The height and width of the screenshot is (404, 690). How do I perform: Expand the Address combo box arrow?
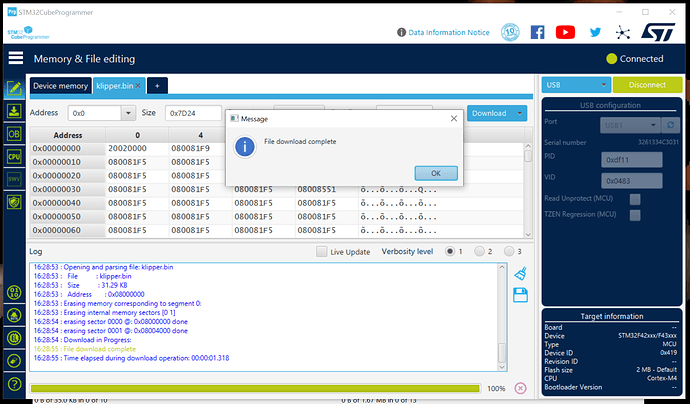click(x=129, y=113)
